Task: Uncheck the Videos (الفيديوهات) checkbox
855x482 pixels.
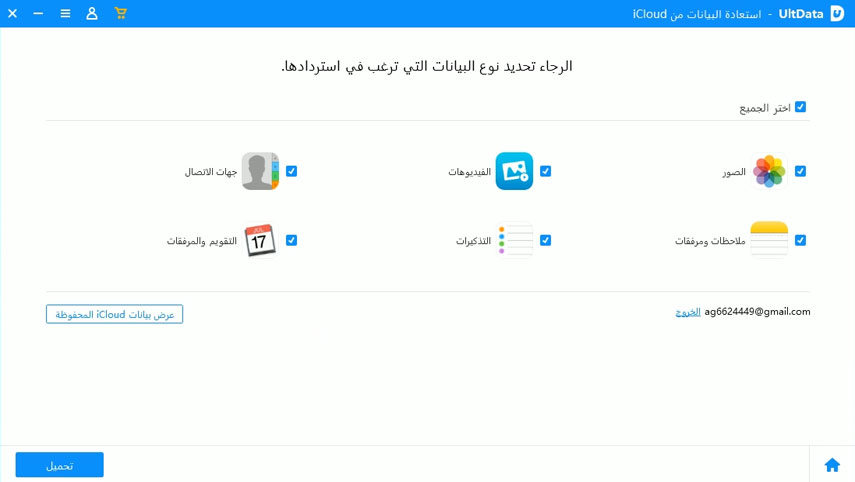Action: [x=545, y=171]
